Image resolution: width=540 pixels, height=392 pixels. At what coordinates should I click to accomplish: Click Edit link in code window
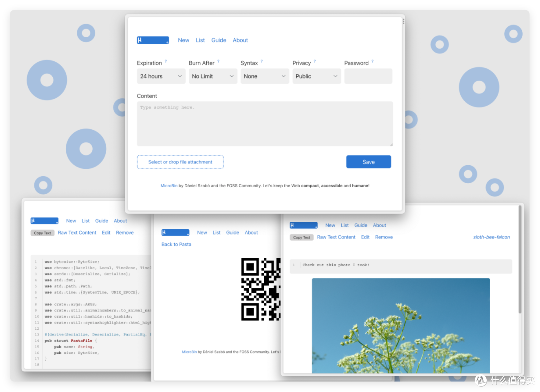point(106,233)
